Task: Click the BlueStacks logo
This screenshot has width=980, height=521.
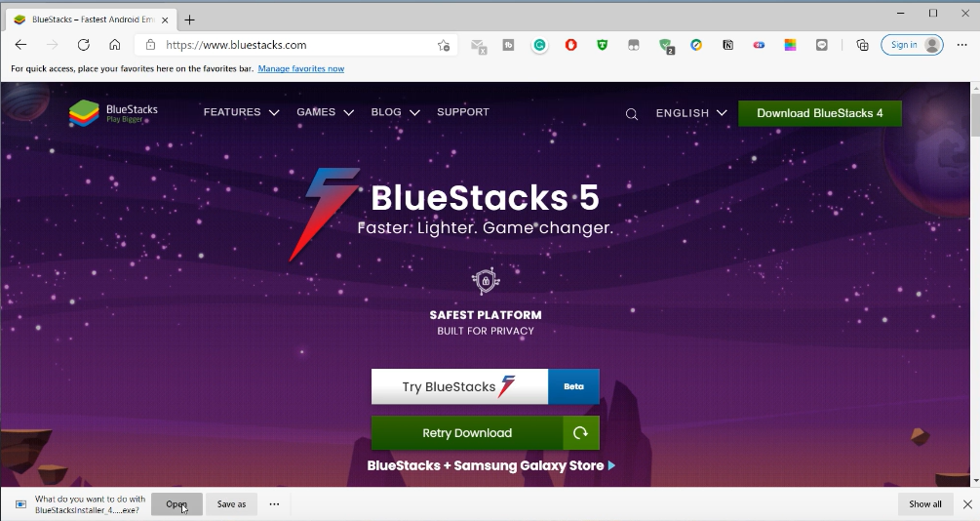Action: click(113, 113)
